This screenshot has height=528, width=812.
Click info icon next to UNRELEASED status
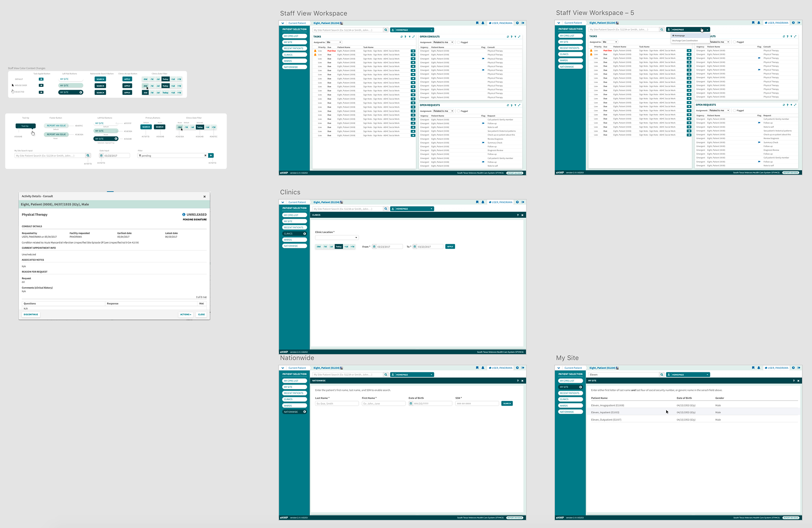(x=184, y=214)
